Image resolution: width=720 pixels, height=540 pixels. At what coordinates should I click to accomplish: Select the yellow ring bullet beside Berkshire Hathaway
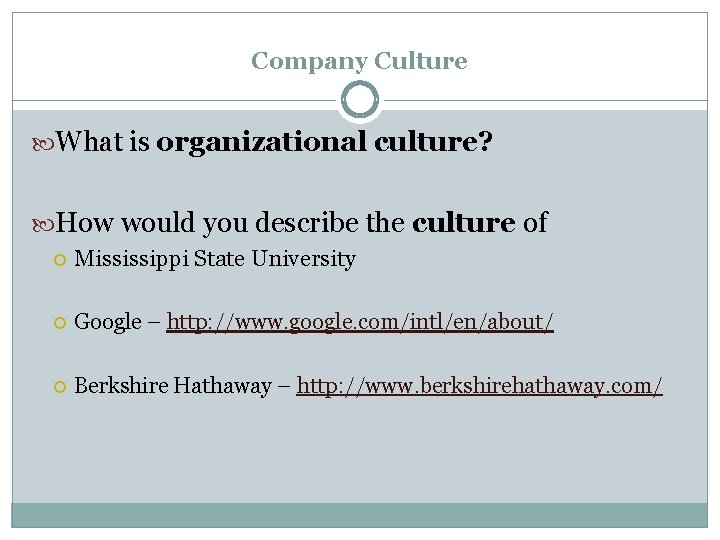pyautogui.click(x=60, y=387)
